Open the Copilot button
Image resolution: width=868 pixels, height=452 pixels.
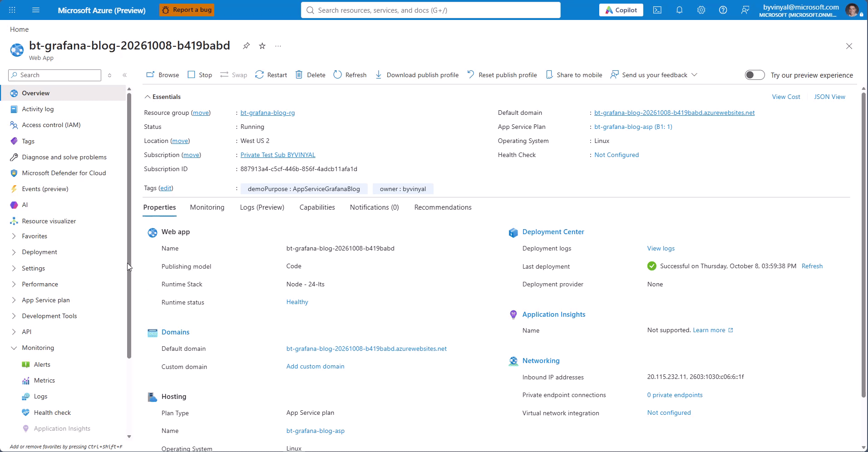[621, 10]
